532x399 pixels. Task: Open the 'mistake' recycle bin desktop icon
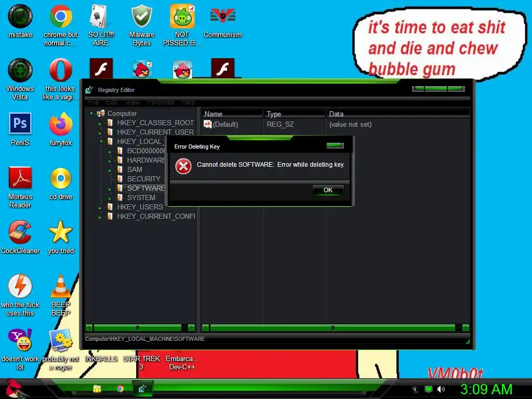click(20, 16)
